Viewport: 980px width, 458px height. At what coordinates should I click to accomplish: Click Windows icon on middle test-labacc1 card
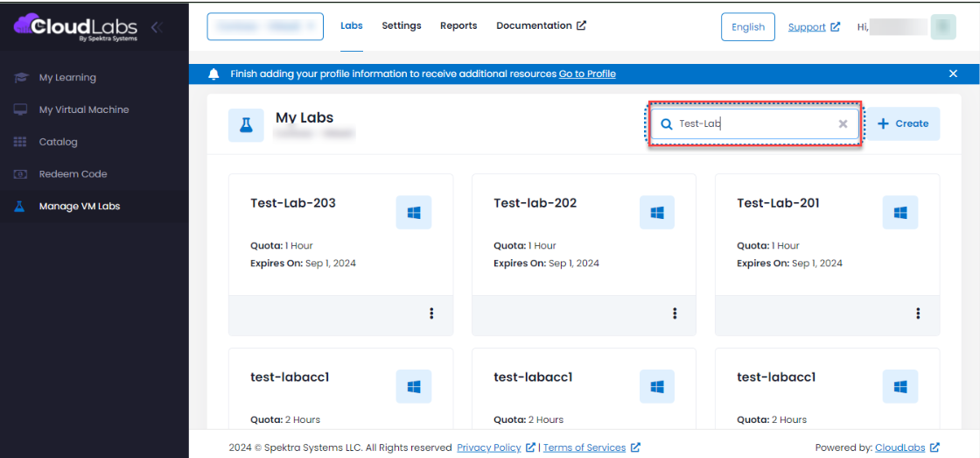click(657, 387)
